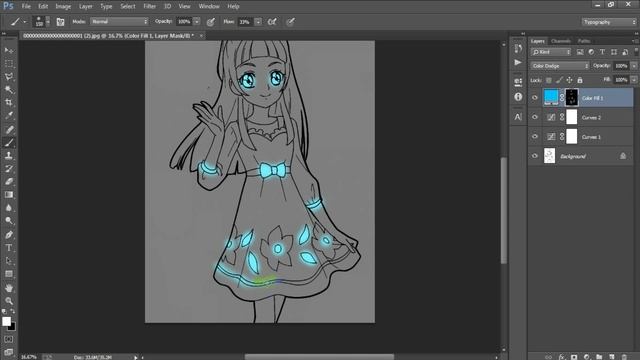640x360 pixels.
Task: Open the Color Dodge blend mode dropdown
Action: pos(560,66)
